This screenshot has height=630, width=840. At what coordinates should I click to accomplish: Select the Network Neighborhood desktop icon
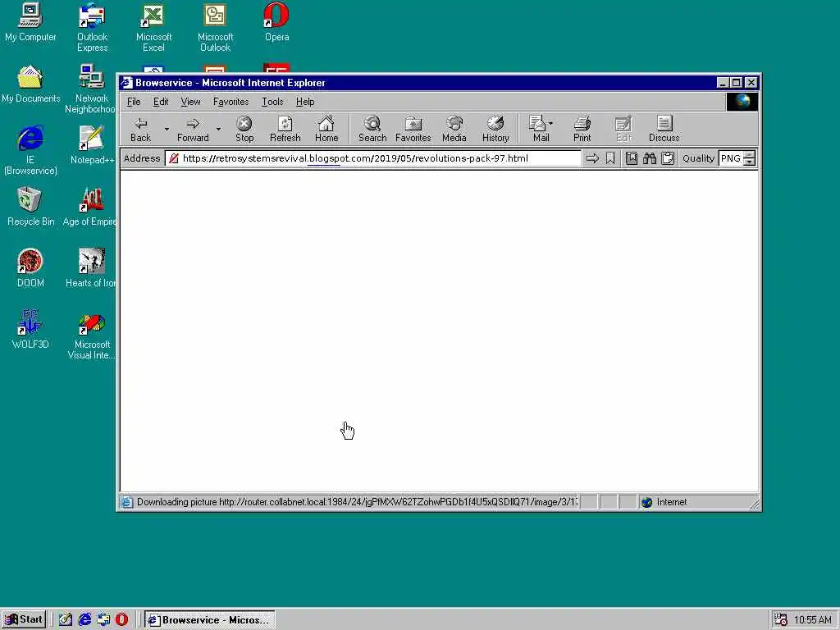click(91, 89)
